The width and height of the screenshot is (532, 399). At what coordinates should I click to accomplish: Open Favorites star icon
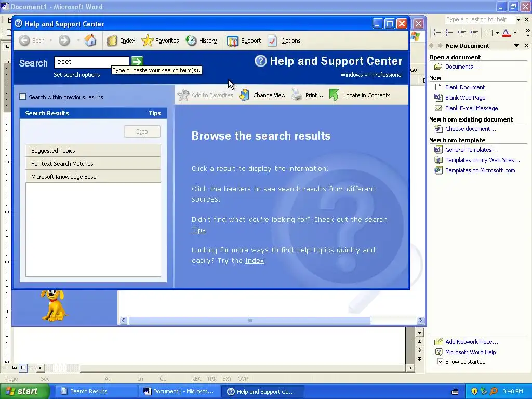point(147,41)
